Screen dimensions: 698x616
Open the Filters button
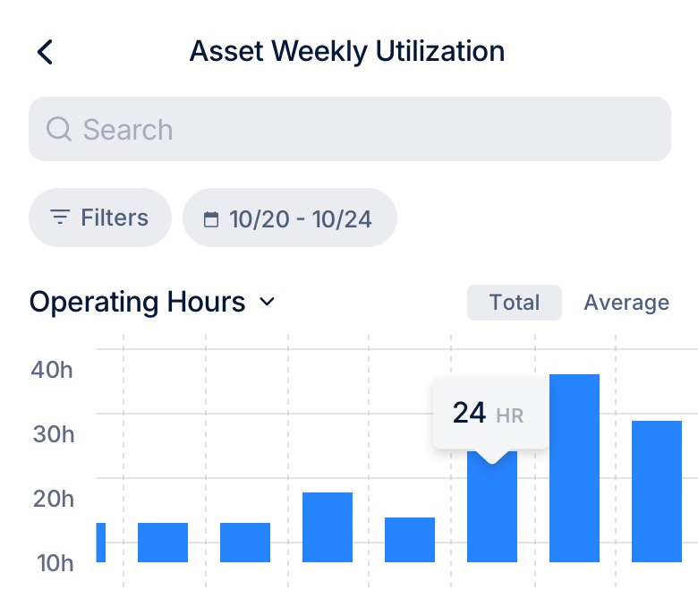(x=99, y=218)
